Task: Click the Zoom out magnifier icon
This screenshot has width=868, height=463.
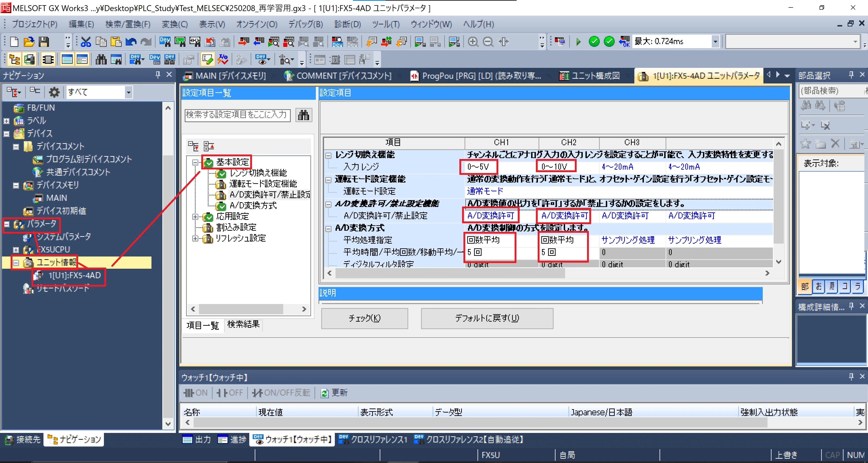Action: click(488, 42)
